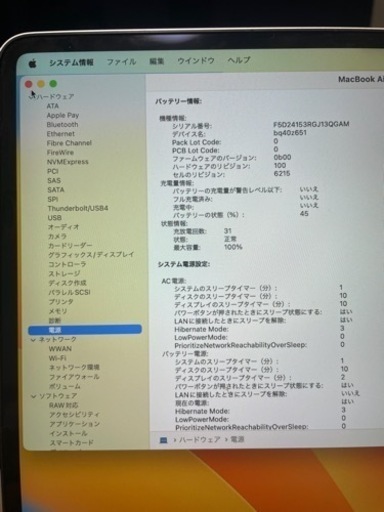Select Ethernet in sidebar
The height and width of the screenshot is (512, 384).
click(61, 134)
